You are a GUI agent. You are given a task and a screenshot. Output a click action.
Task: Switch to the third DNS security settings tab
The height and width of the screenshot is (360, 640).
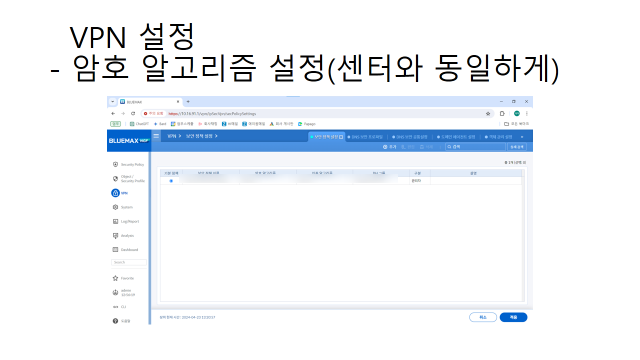point(409,137)
